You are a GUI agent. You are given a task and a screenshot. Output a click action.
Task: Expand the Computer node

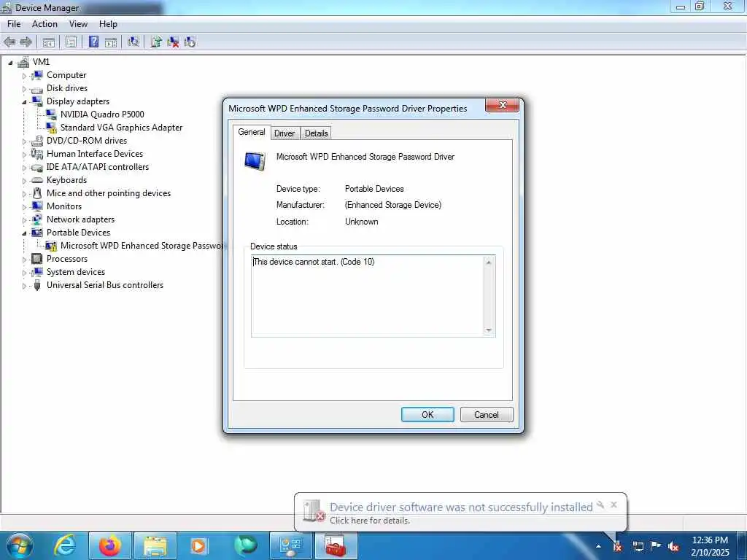(x=24, y=76)
